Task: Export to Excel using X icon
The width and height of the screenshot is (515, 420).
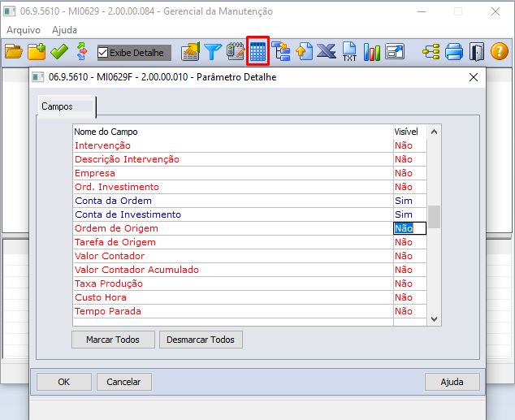Action: (327, 51)
